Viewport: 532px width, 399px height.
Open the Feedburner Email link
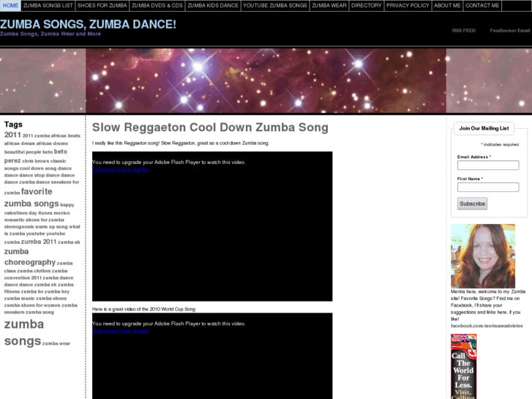(x=509, y=31)
